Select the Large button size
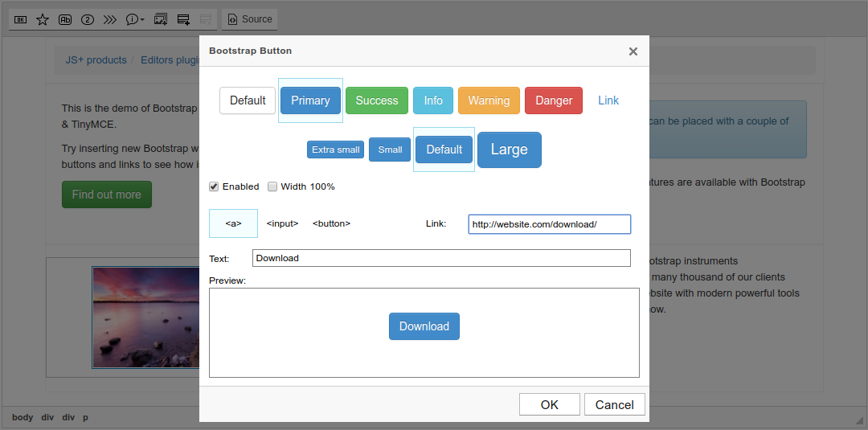 coord(509,149)
